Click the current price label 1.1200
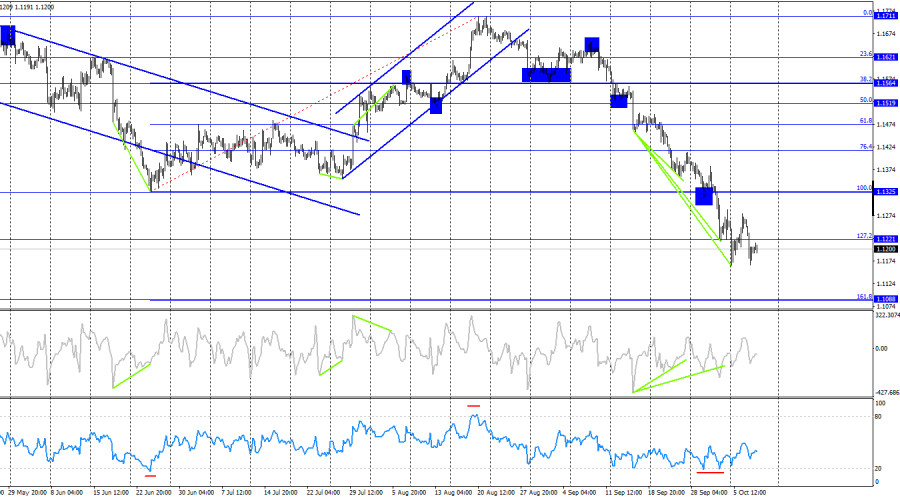The width and height of the screenshot is (900, 500). click(x=886, y=249)
